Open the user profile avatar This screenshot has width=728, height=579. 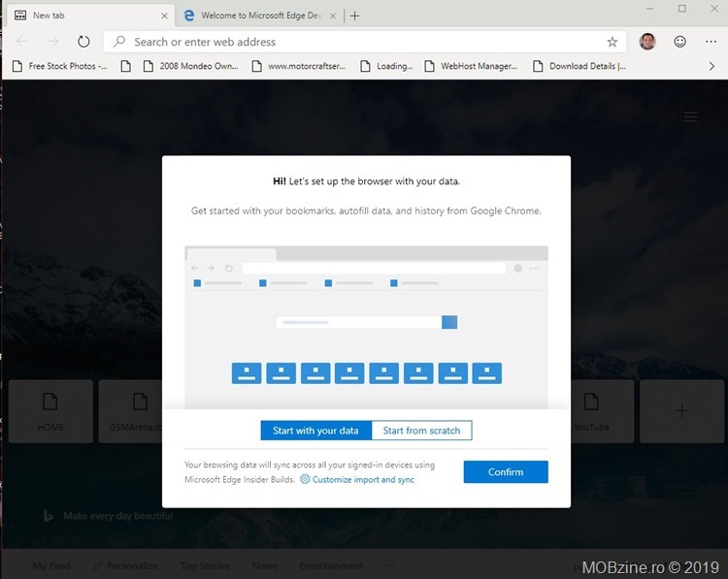(647, 42)
